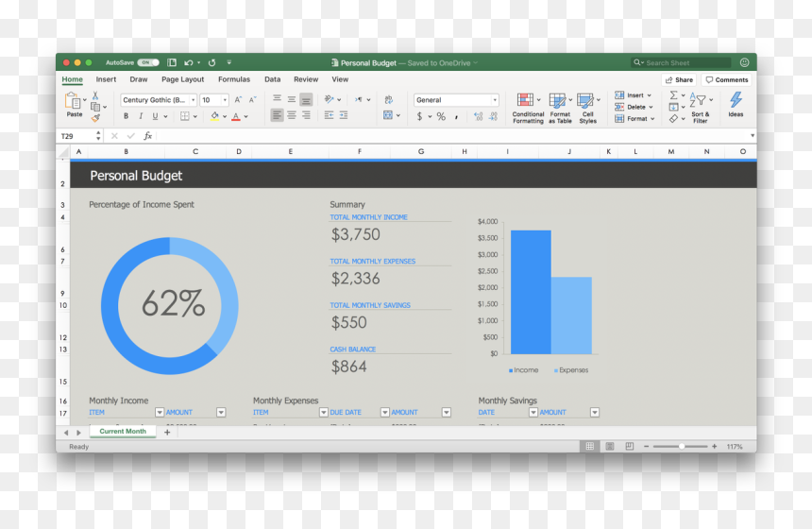Viewport: 812px width, 529px height.
Task: Click the Borders icon
Action: 185,116
